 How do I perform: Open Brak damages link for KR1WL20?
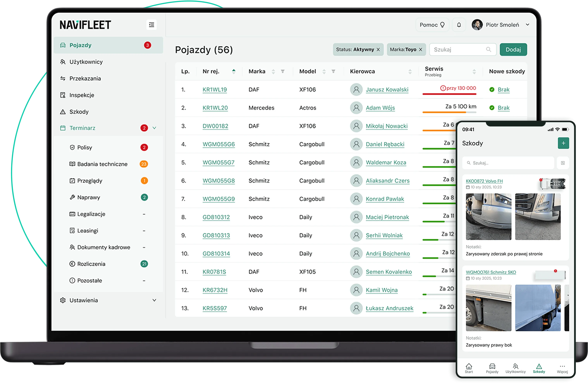coord(504,108)
